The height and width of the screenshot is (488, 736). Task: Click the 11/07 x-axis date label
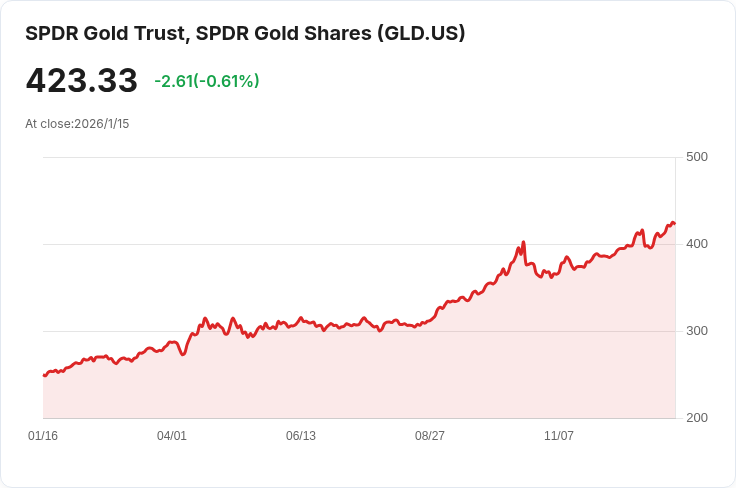(x=559, y=436)
